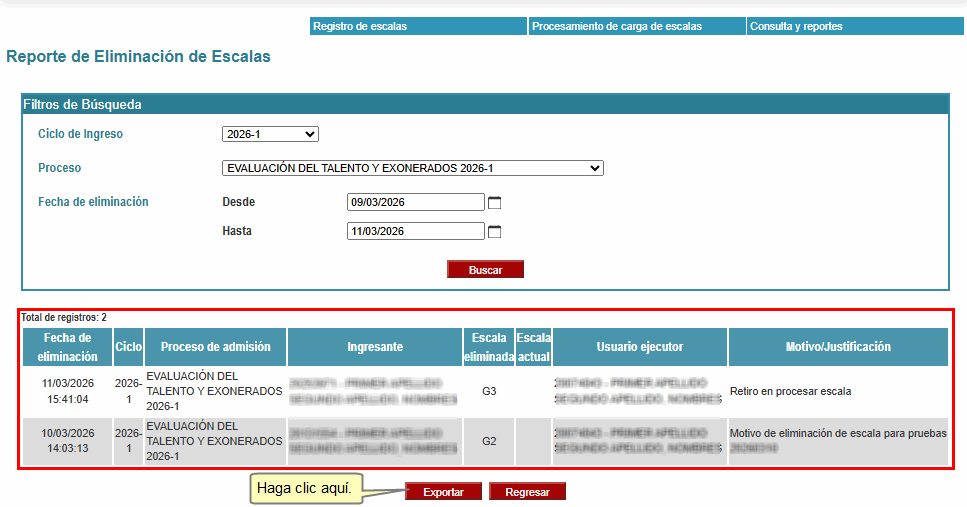Open the Proceso dropdown list
This screenshot has height=507, width=967.
[x=412, y=168]
